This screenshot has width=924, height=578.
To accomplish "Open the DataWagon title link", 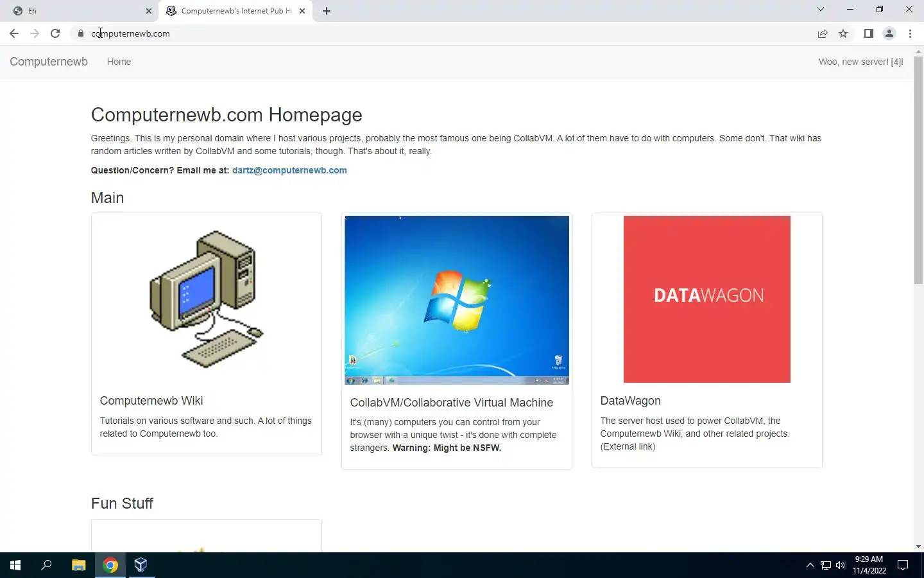I will (x=630, y=401).
